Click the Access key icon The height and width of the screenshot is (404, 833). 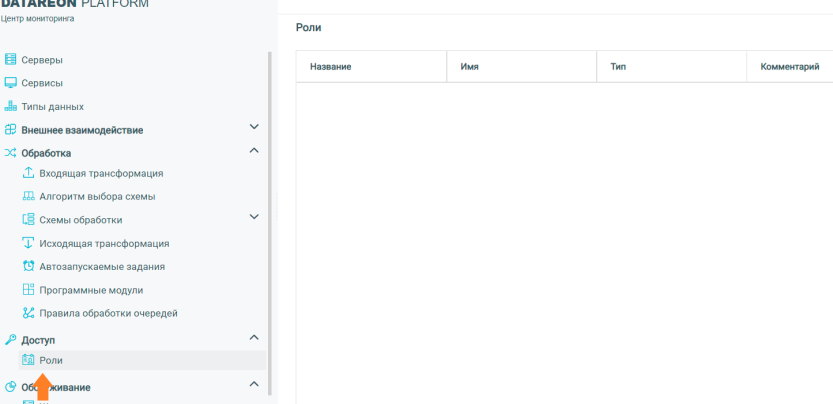click(11, 340)
